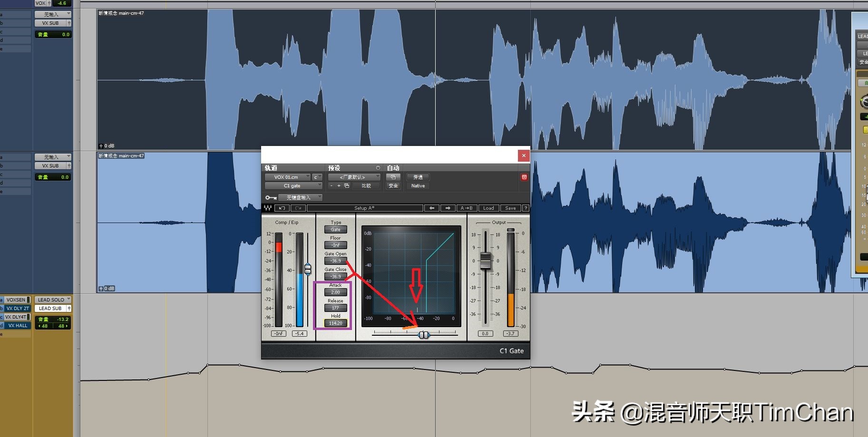Click the Attack 2.00 value field

pos(335,292)
